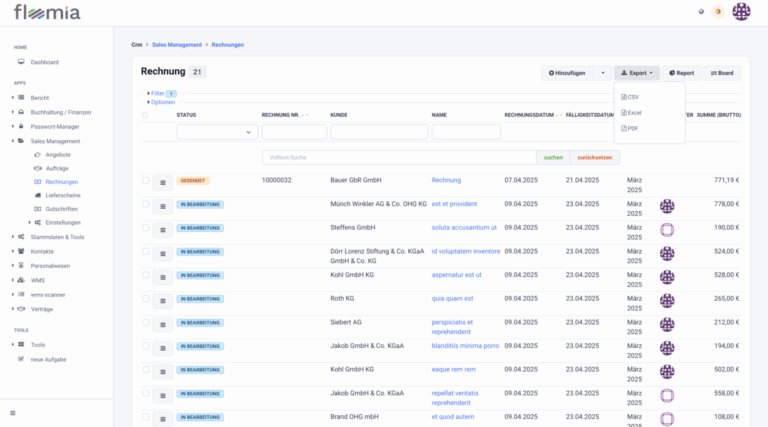Open the Status filter dropdown
The height and width of the screenshot is (427, 768).
pyautogui.click(x=216, y=132)
